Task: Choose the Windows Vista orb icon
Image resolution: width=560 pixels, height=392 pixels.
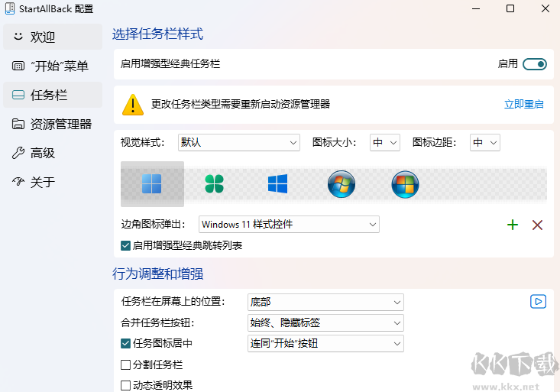Action: tap(404, 184)
